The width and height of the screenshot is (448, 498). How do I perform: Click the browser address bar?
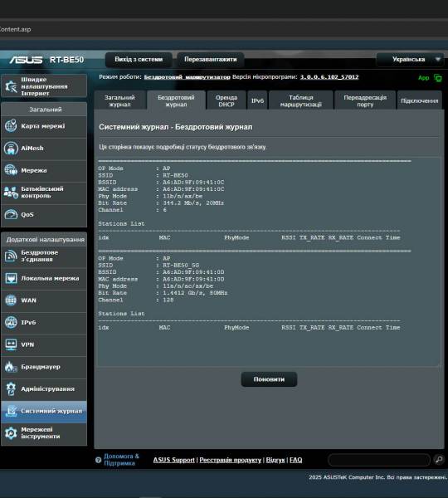tap(224, 29)
